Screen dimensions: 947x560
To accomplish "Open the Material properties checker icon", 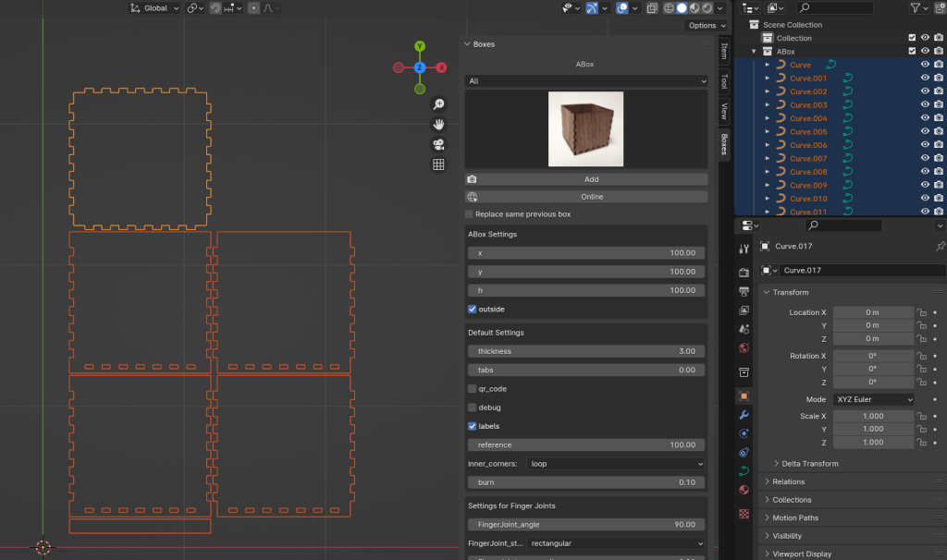I will tap(744, 513).
